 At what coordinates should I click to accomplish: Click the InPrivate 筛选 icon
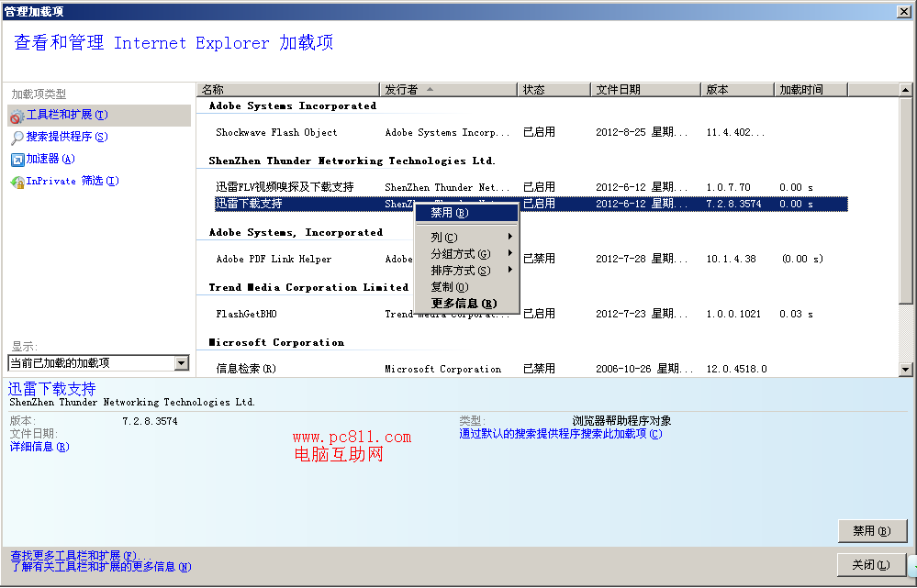pos(17,182)
